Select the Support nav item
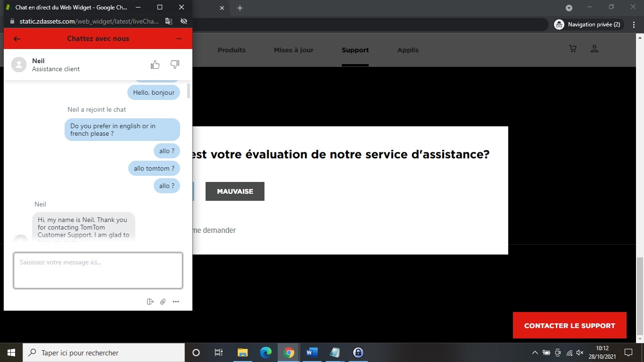644x362 pixels. click(355, 50)
